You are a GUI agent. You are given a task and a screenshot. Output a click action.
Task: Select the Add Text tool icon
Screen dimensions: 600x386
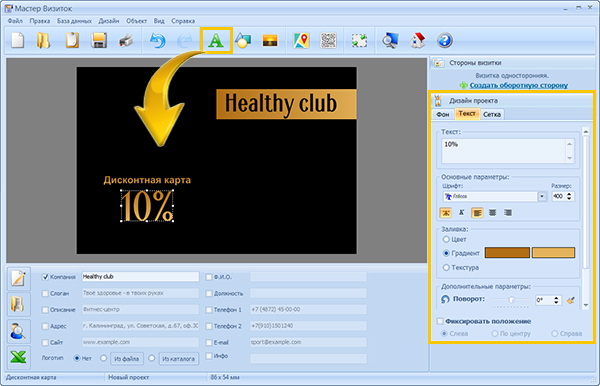[x=216, y=40]
